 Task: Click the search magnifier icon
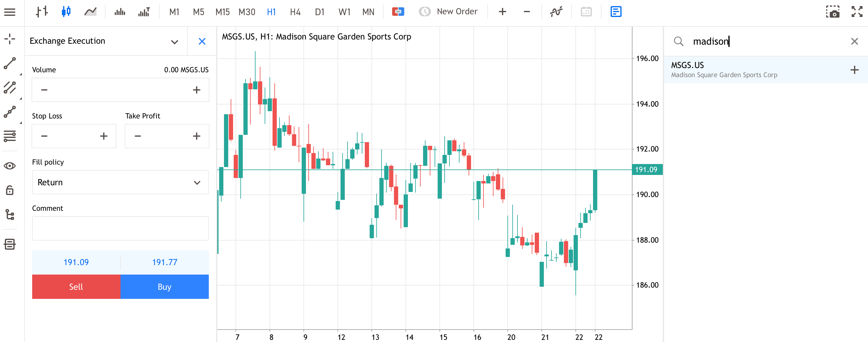678,41
